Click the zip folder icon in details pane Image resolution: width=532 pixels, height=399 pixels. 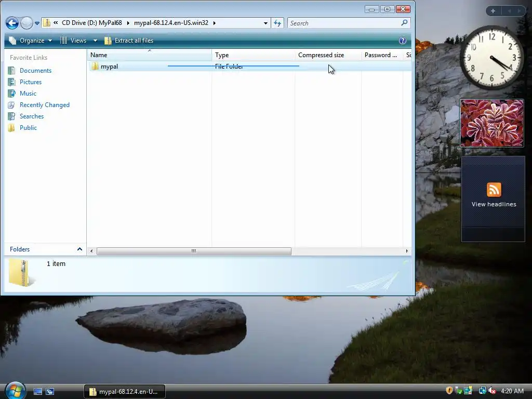coord(21,273)
